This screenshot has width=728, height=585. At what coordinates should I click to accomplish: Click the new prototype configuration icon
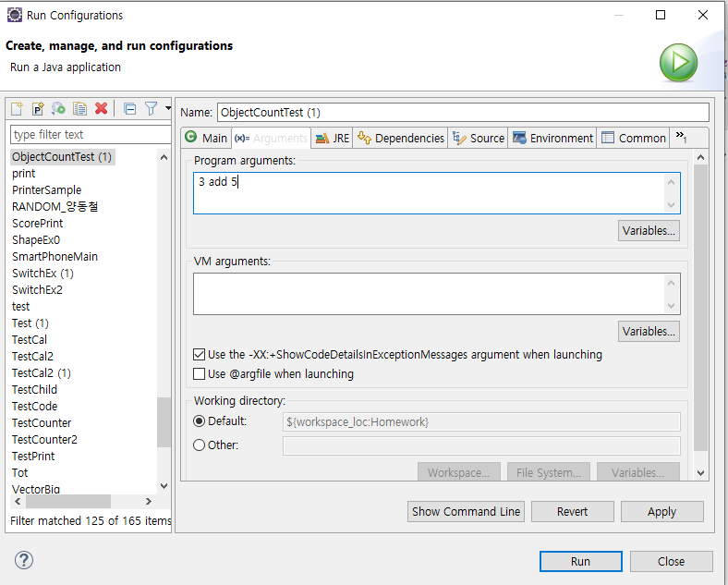38,109
